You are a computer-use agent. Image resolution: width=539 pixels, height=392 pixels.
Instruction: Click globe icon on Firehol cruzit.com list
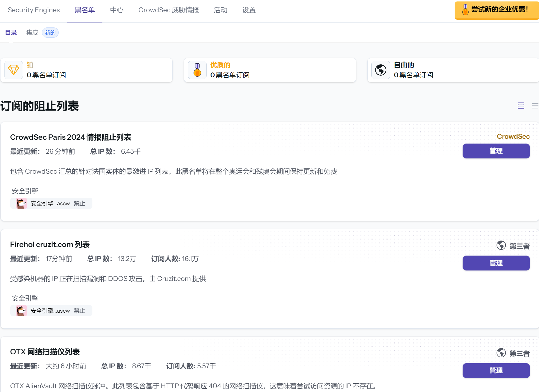click(501, 246)
